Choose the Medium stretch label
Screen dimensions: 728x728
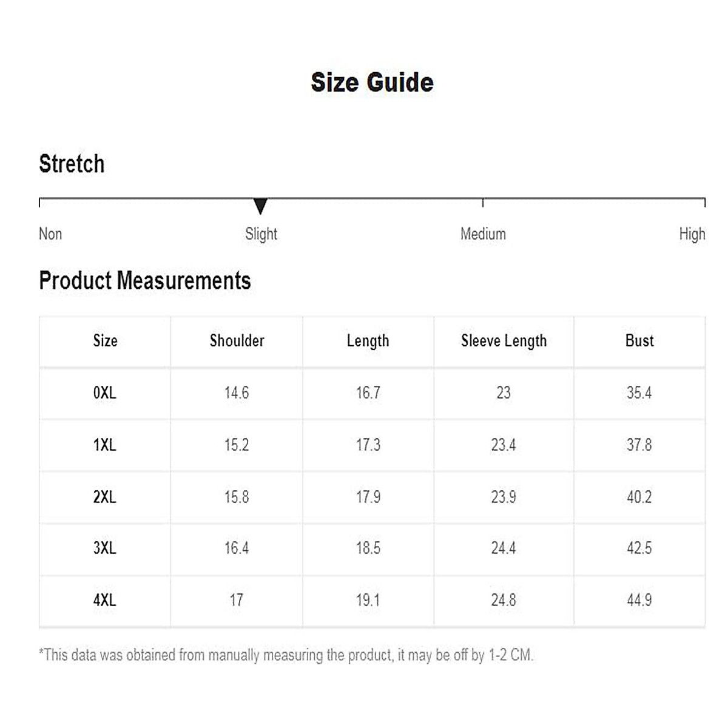coord(483,234)
